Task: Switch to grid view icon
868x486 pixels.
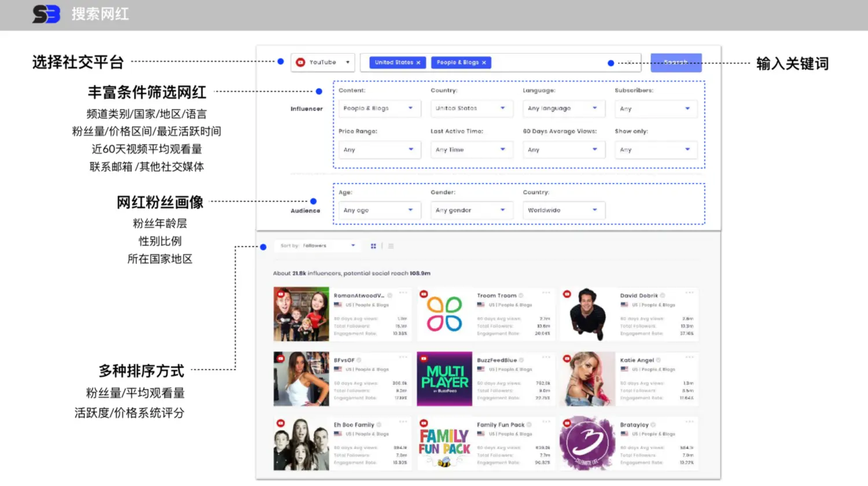Action: point(373,246)
